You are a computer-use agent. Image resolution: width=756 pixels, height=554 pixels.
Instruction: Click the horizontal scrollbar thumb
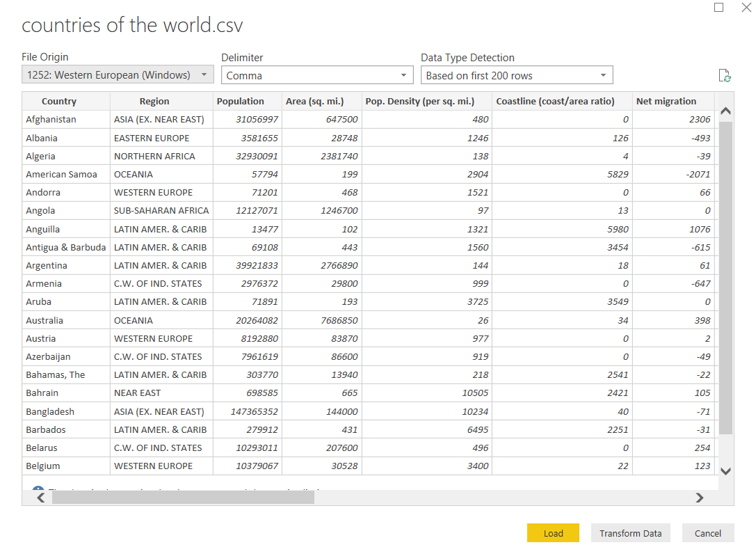point(183,498)
